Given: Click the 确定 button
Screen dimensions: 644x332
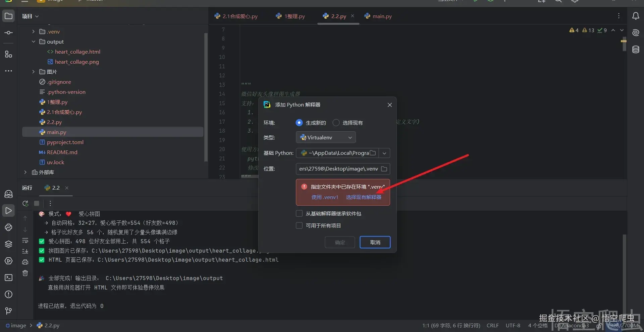Looking at the screenshot, I should click(340, 242).
